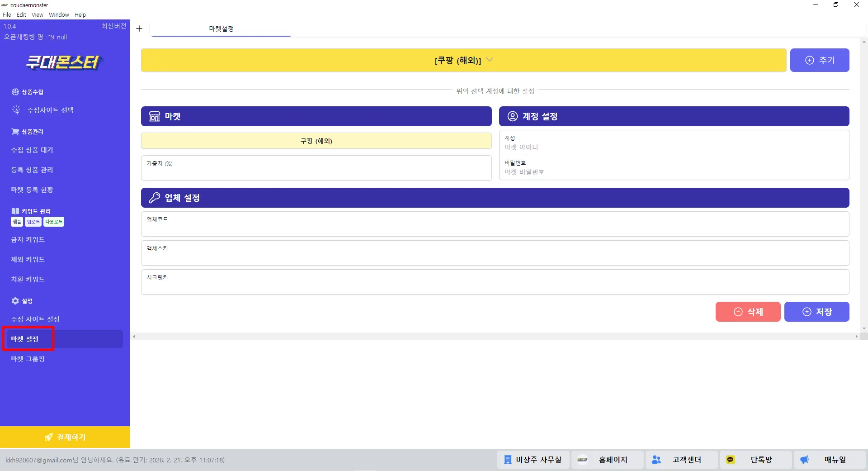Screen dimensions: 868x471
Task: Switch to the 마켓설정 tab
Action: click(221, 29)
